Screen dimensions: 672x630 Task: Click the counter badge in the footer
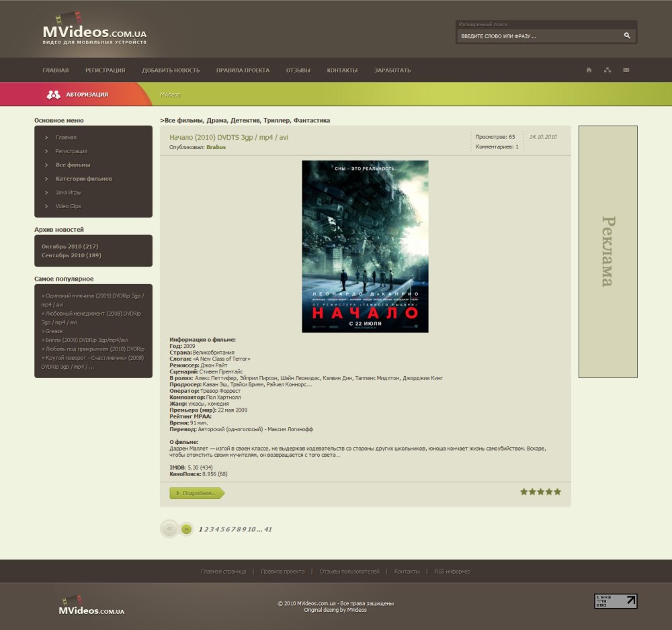click(616, 601)
